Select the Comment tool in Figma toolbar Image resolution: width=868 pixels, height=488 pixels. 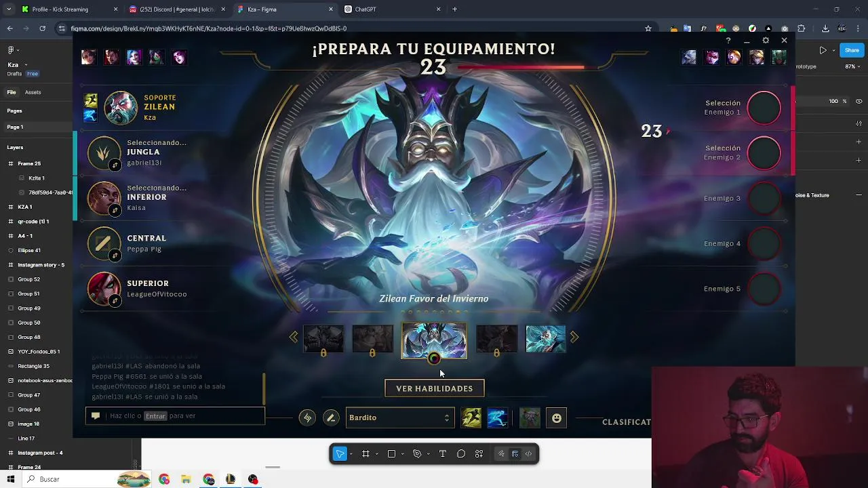coord(461,454)
